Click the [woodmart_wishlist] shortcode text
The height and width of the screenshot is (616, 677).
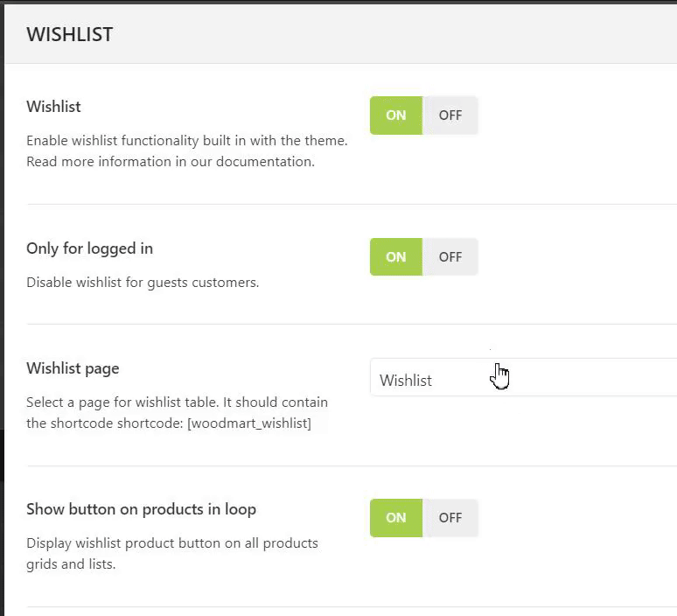coord(249,424)
